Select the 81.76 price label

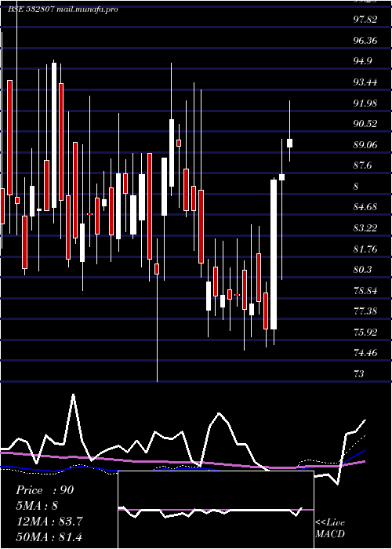(365, 249)
